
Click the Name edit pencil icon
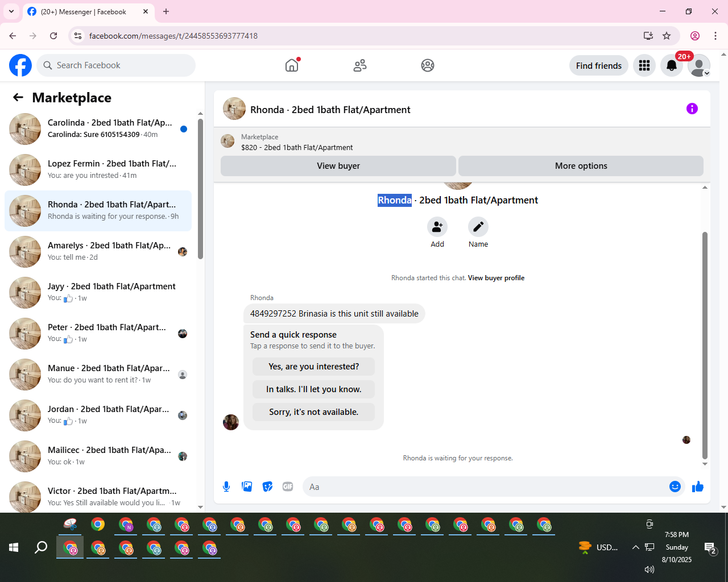(478, 227)
